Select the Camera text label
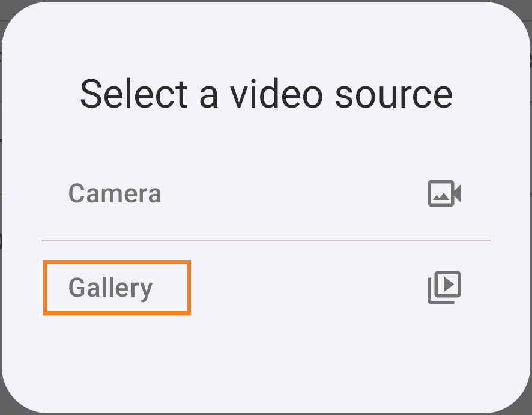The image size is (532, 415). tap(115, 193)
